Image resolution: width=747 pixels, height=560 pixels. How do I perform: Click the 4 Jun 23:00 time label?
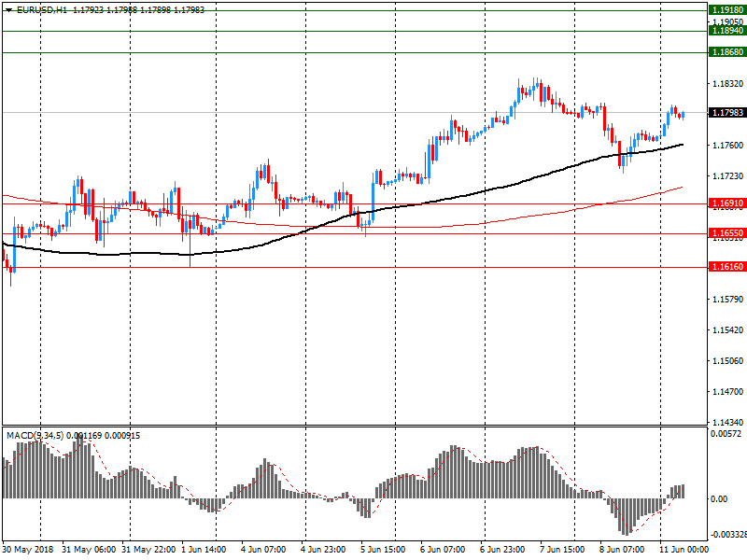pos(323,550)
